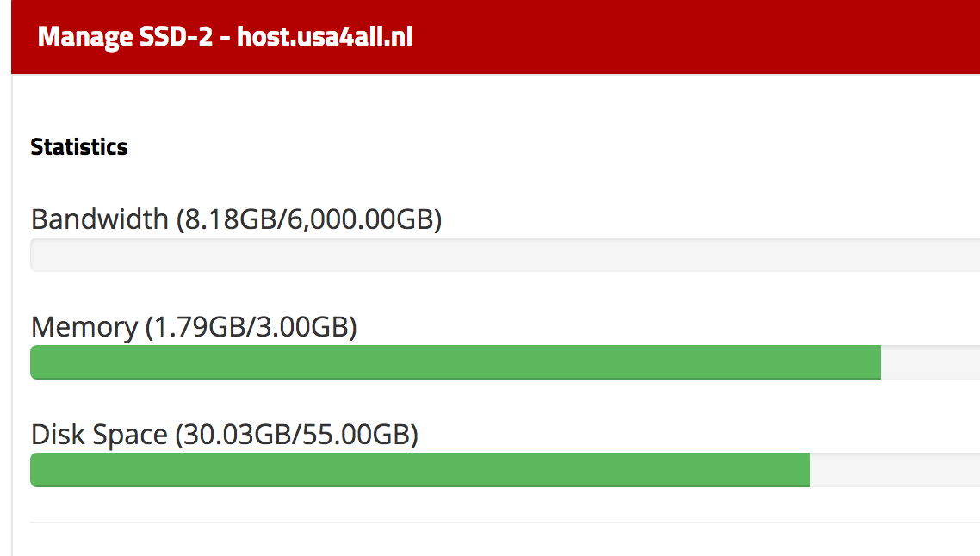Click the blank area right of the Statistics heading
The width and height of the screenshot is (980, 556).
click(517, 147)
